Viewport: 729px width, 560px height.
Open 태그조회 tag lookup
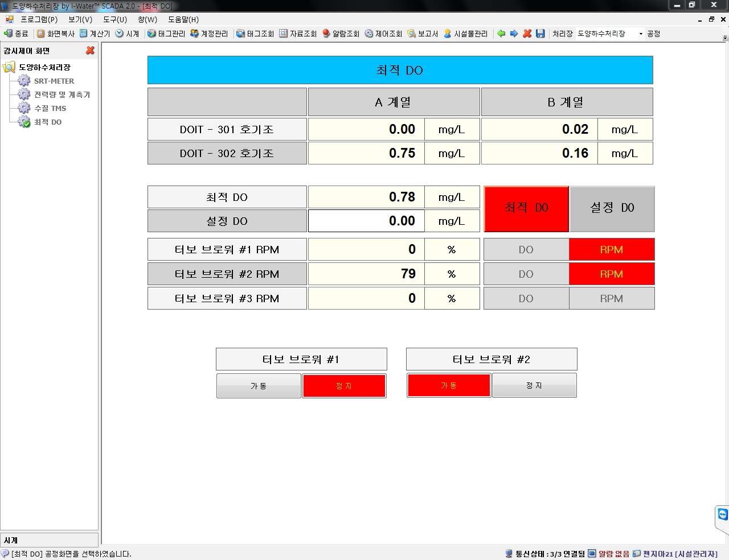[x=255, y=34]
